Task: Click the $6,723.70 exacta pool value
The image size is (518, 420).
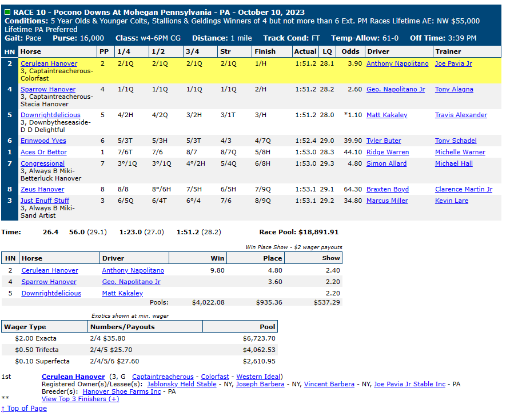Action: click(x=259, y=338)
